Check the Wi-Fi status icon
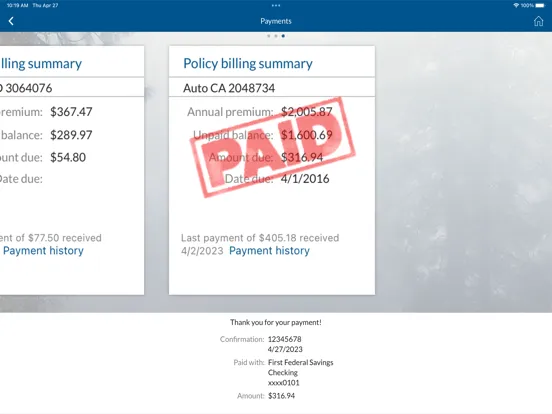The height and width of the screenshot is (414, 552). point(516,5)
